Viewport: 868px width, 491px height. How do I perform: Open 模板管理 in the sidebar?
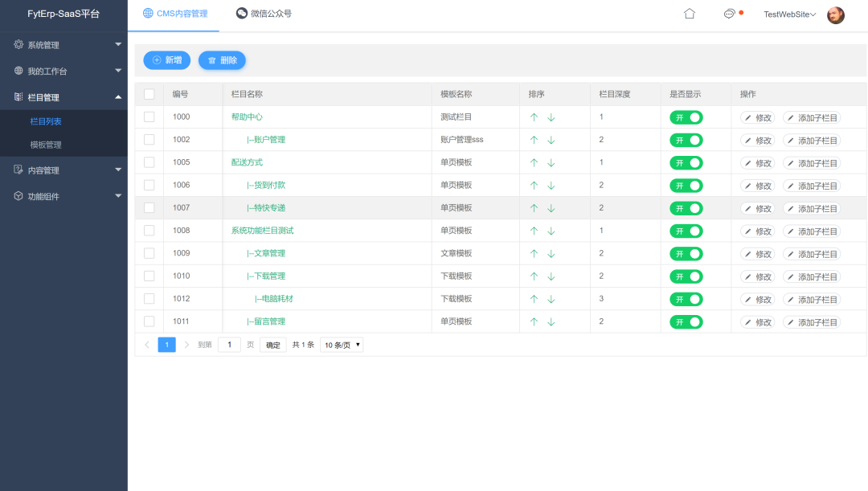pyautogui.click(x=46, y=145)
